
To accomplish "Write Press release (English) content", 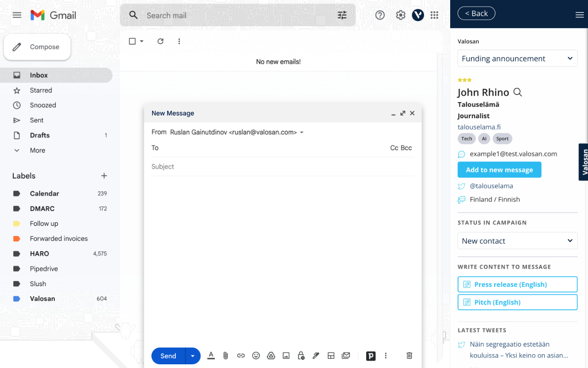I will [x=517, y=284].
